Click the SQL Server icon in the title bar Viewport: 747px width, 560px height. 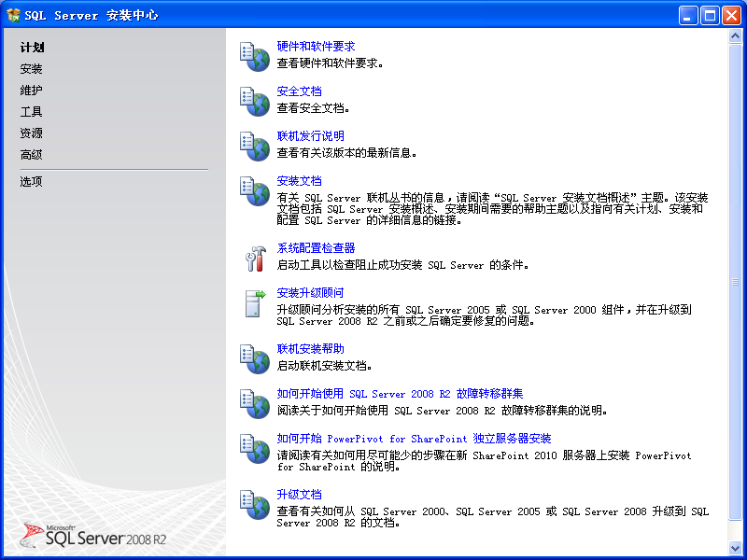(x=11, y=14)
